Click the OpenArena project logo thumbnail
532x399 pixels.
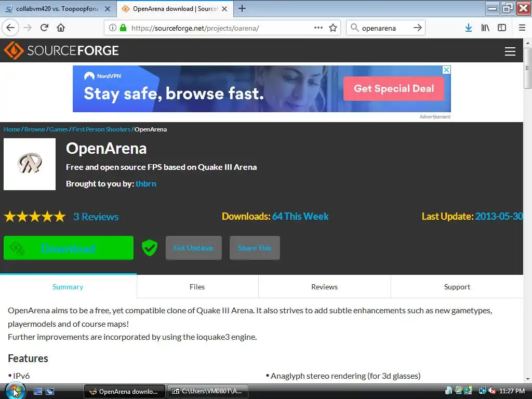click(30, 164)
